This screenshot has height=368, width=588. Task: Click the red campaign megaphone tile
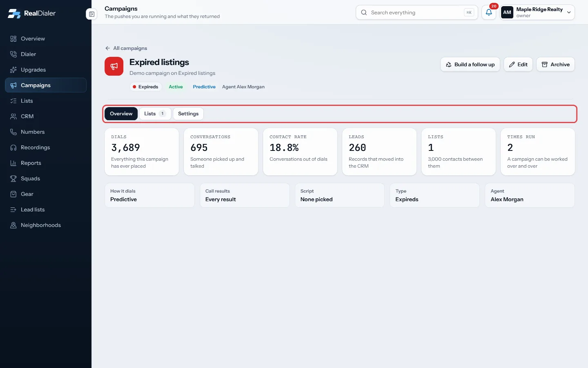[x=114, y=66]
